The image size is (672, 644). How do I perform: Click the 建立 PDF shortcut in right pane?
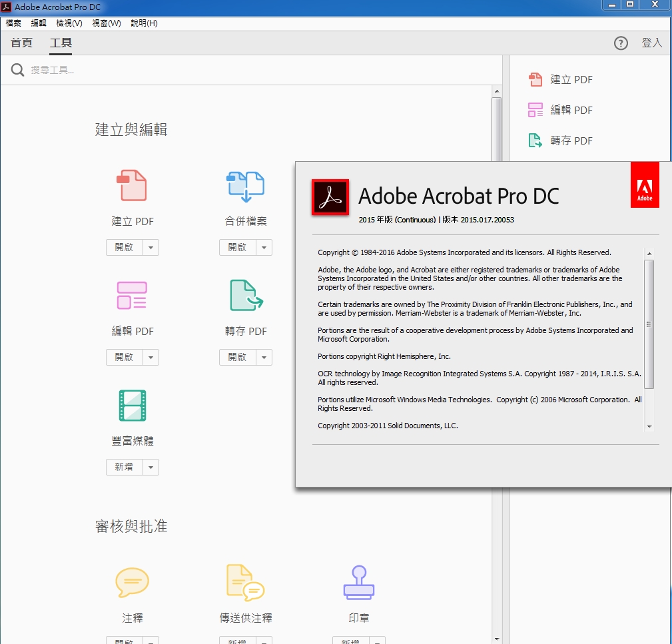(x=561, y=80)
